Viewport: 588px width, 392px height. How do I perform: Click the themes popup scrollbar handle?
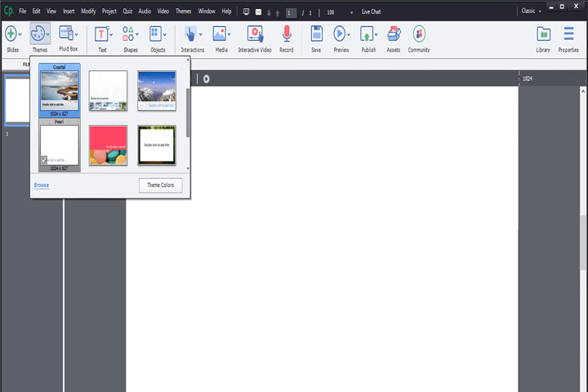coord(188,113)
